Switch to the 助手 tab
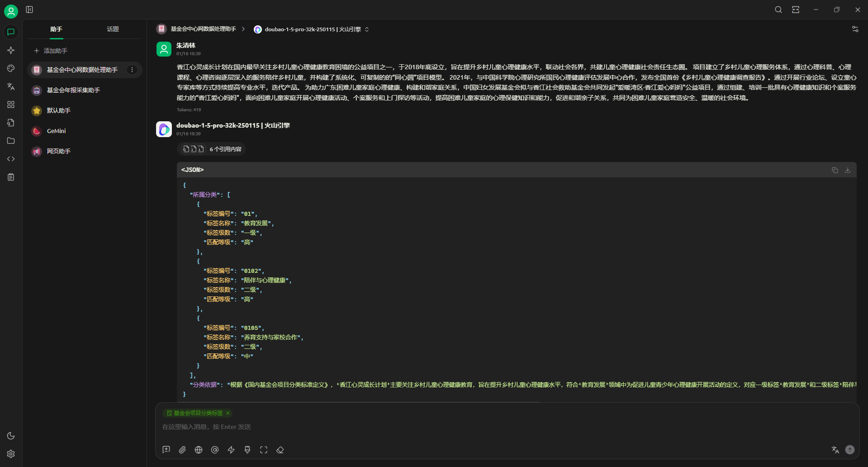The width and height of the screenshot is (868, 467). pyautogui.click(x=56, y=29)
